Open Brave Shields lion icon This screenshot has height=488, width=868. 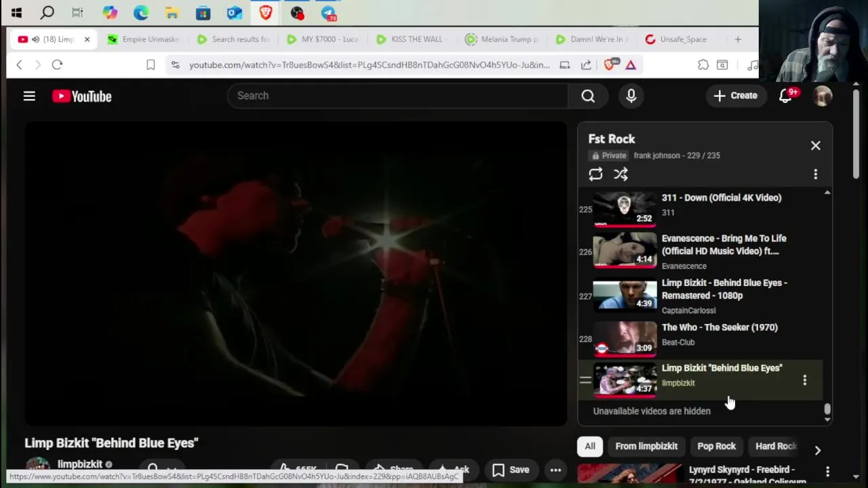coord(609,65)
